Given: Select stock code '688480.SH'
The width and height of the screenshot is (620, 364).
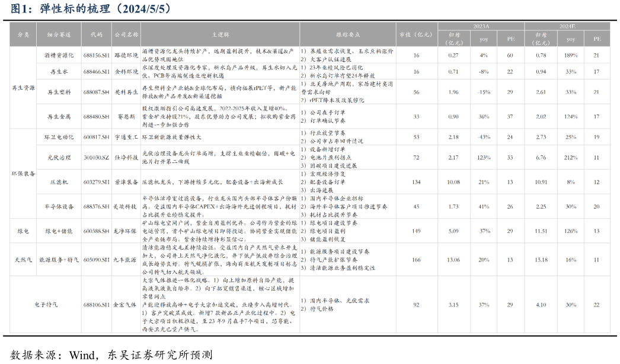Looking at the screenshot, I should click(x=96, y=117).
